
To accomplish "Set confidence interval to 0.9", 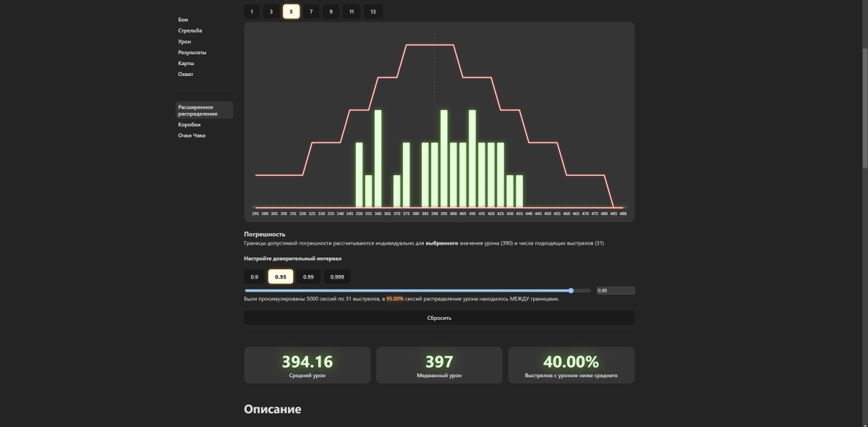I will point(255,276).
